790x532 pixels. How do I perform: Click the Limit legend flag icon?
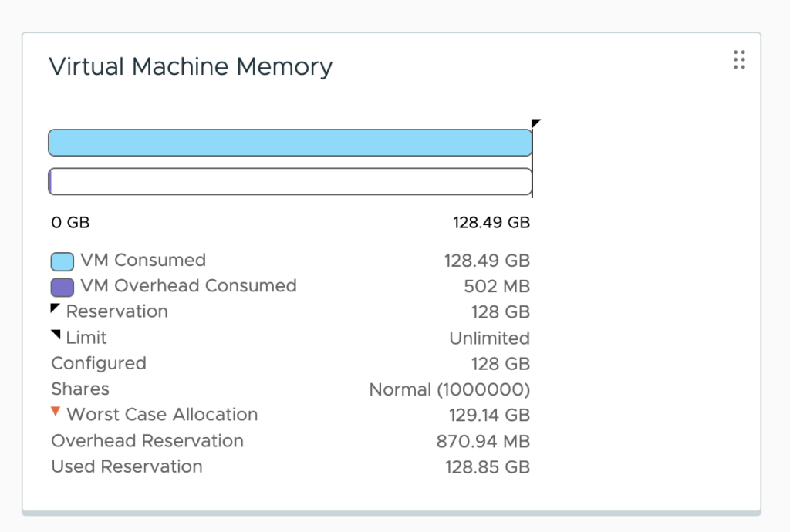56,335
